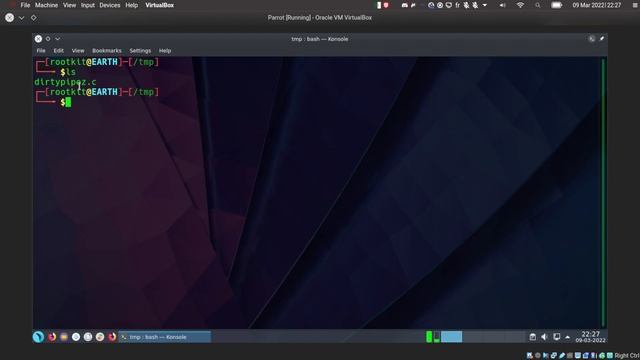Click the circle button beside Konsole's close button
640x360 pixels.
[48, 39]
